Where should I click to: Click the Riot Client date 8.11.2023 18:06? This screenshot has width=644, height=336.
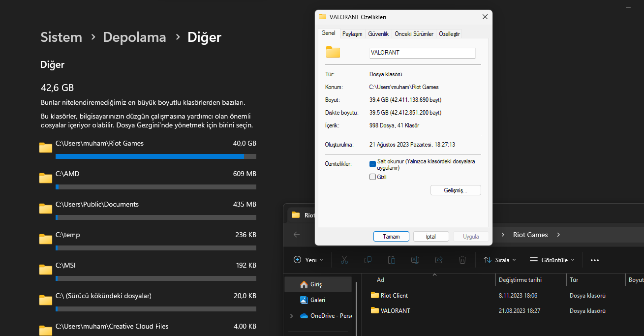point(518,296)
